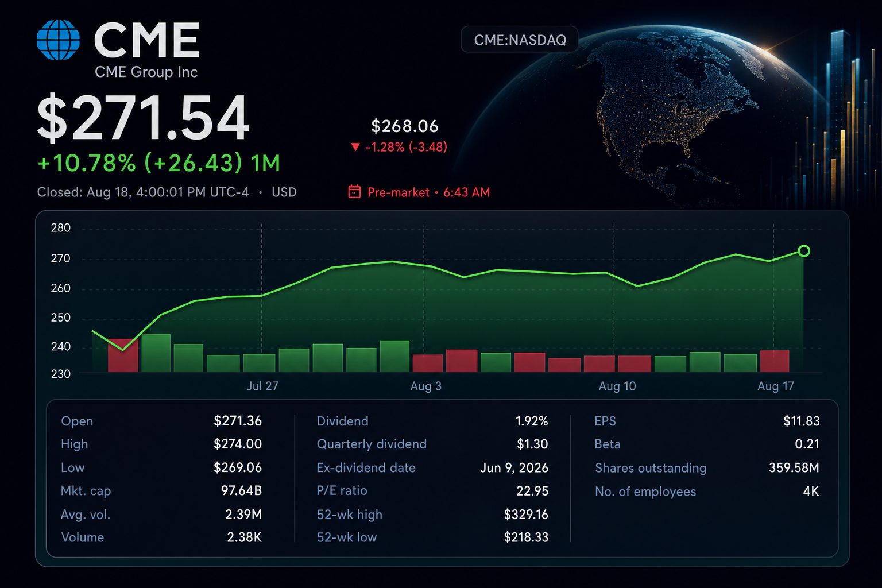This screenshot has width=882, height=588.
Task: Click the "$268.06" pre-market price
Action: pyautogui.click(x=405, y=126)
